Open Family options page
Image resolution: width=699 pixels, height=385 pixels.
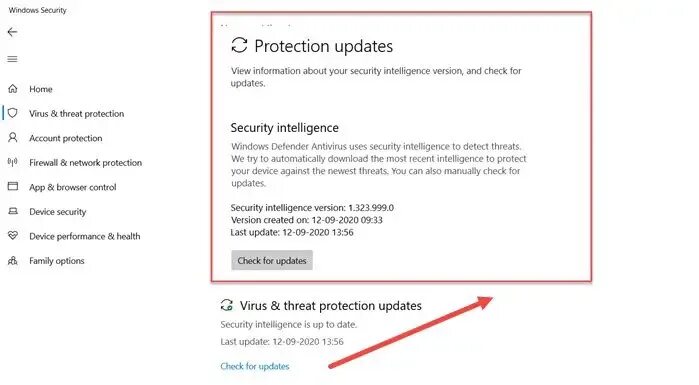(x=57, y=261)
